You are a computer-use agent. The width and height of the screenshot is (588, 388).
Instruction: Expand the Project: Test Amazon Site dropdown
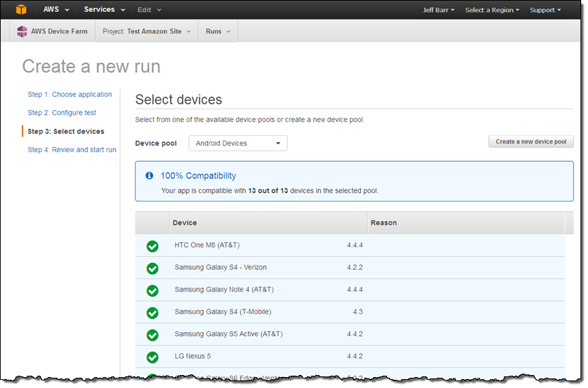point(147,31)
